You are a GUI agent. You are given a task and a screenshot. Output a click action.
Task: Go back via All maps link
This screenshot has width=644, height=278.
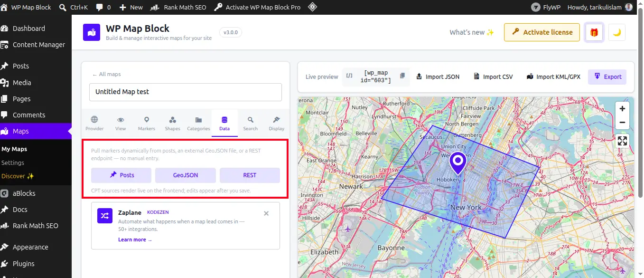coord(106,74)
